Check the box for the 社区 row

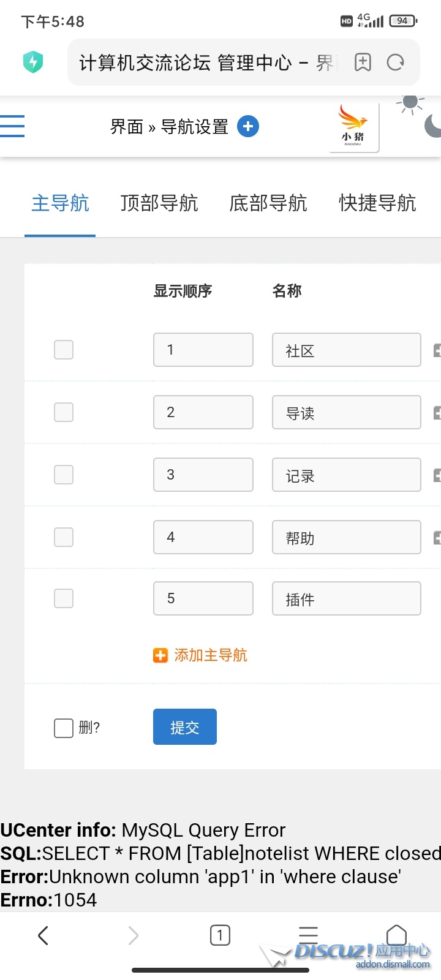coord(64,350)
